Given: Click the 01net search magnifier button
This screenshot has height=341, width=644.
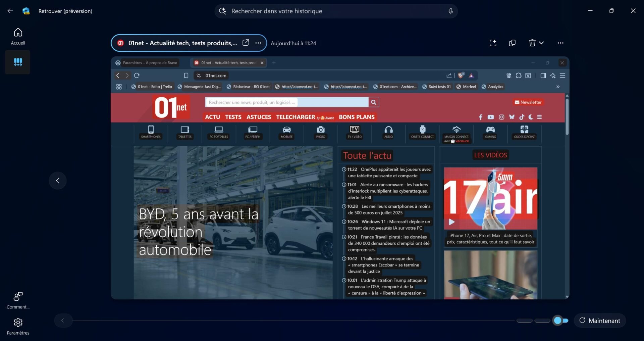Looking at the screenshot, I should 374,102.
